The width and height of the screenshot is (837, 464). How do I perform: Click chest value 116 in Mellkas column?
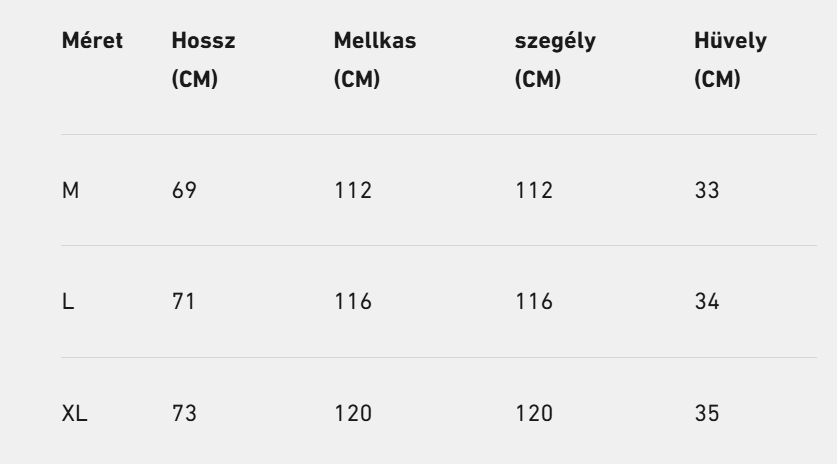click(353, 302)
